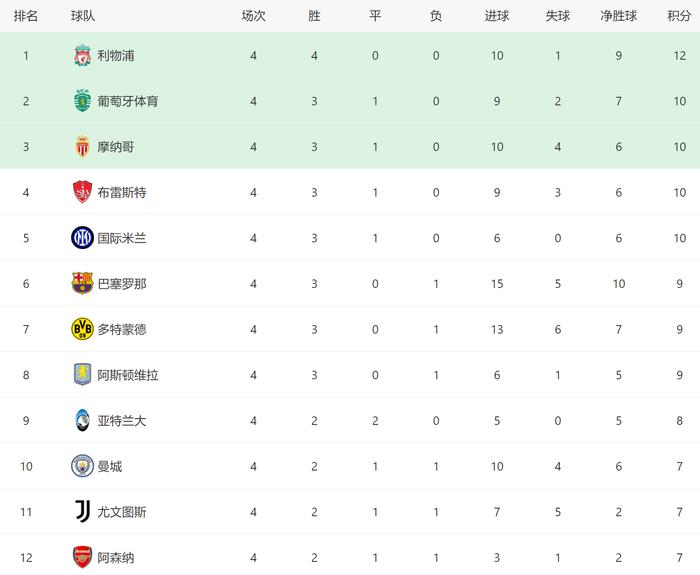Click the Manchester City club crest

tap(82, 466)
